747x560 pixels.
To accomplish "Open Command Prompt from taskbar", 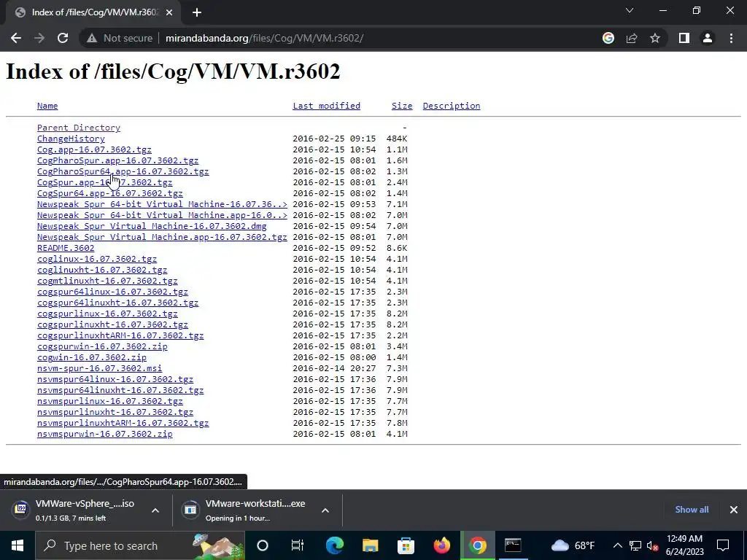I will click(x=513, y=545).
